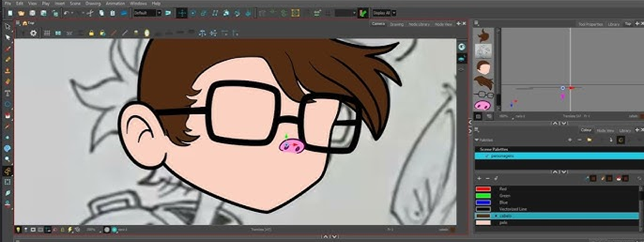The width and height of the screenshot is (644, 242).
Task: Open the Animation menu
Action: click(x=115, y=3)
